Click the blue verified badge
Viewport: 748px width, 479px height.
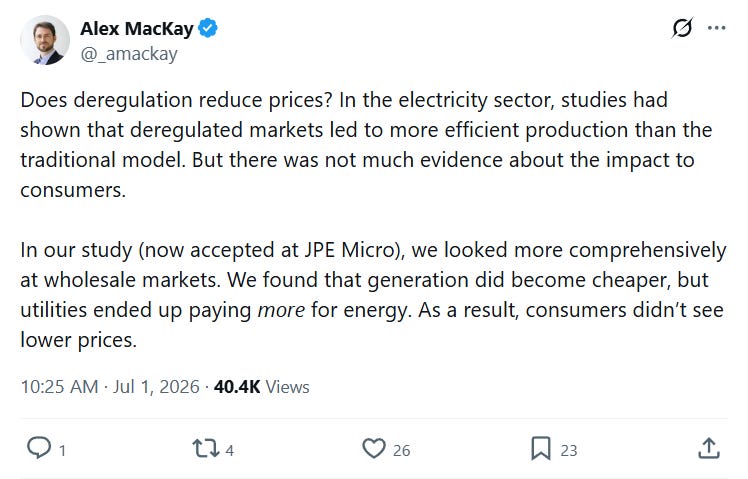208,28
